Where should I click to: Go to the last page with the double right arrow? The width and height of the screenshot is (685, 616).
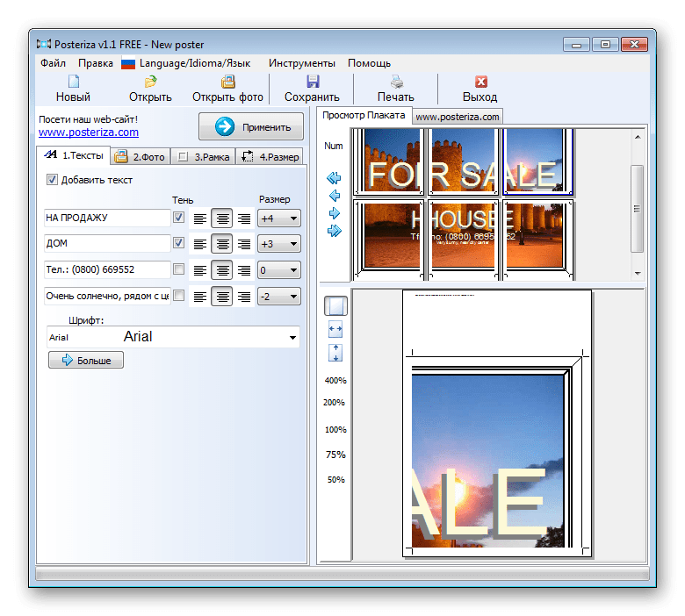click(x=334, y=231)
